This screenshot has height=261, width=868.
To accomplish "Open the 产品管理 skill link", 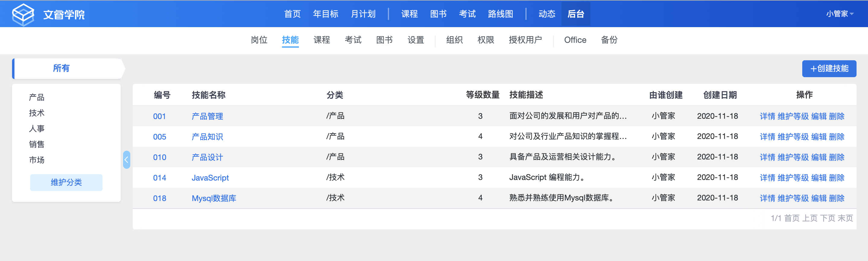I will (207, 117).
